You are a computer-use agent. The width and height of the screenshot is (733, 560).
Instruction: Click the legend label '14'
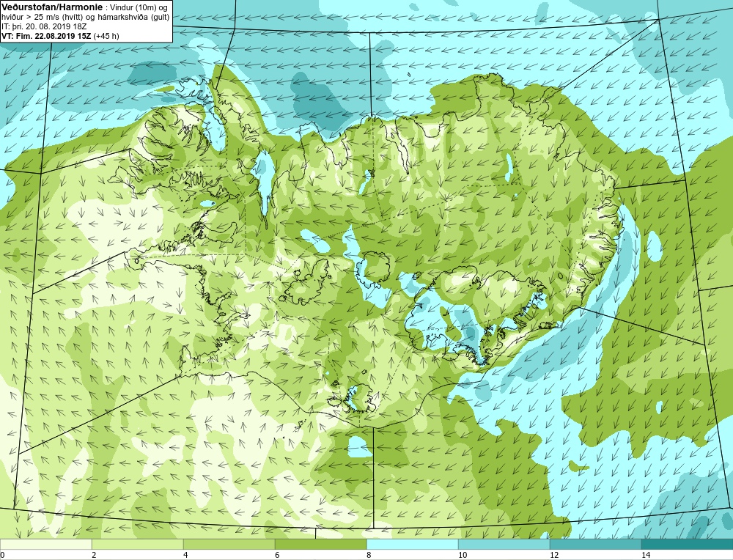click(x=646, y=555)
